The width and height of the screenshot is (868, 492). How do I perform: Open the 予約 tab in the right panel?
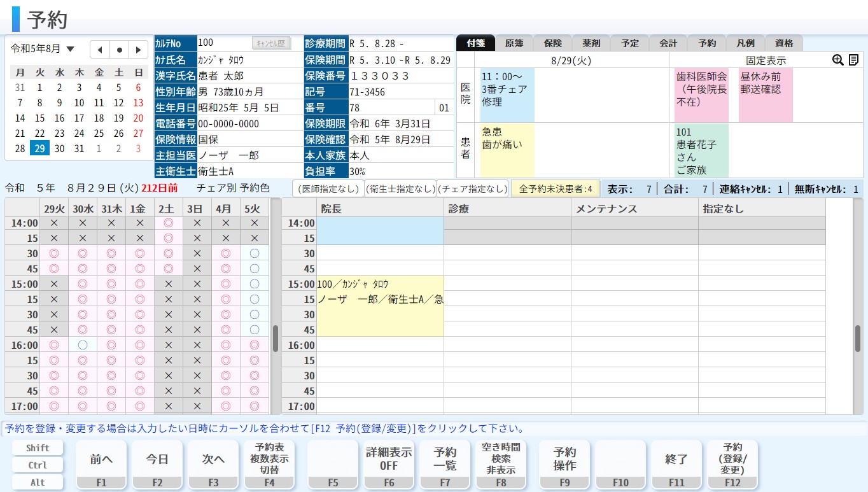pyautogui.click(x=707, y=43)
